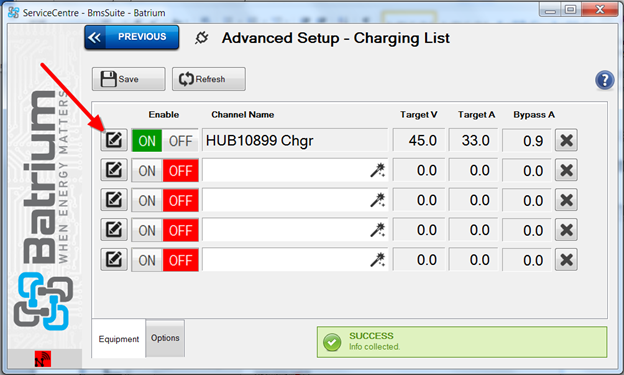Click the empty channel name field in fourth row
The height and width of the screenshot is (375, 624).
(295, 230)
